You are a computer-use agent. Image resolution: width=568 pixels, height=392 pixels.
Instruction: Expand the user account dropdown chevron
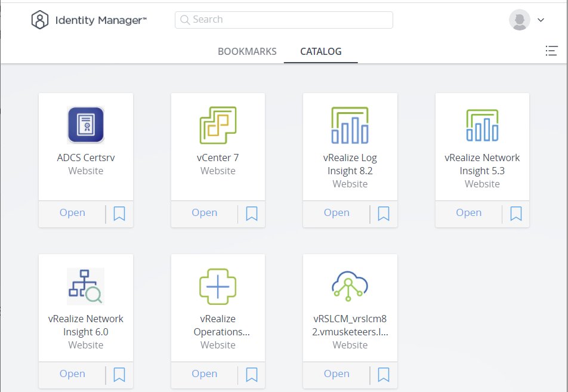pos(541,20)
